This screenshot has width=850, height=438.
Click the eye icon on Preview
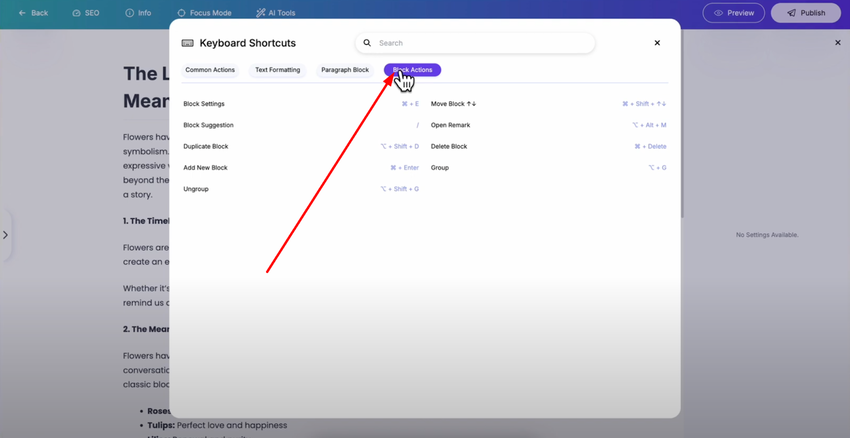click(717, 13)
